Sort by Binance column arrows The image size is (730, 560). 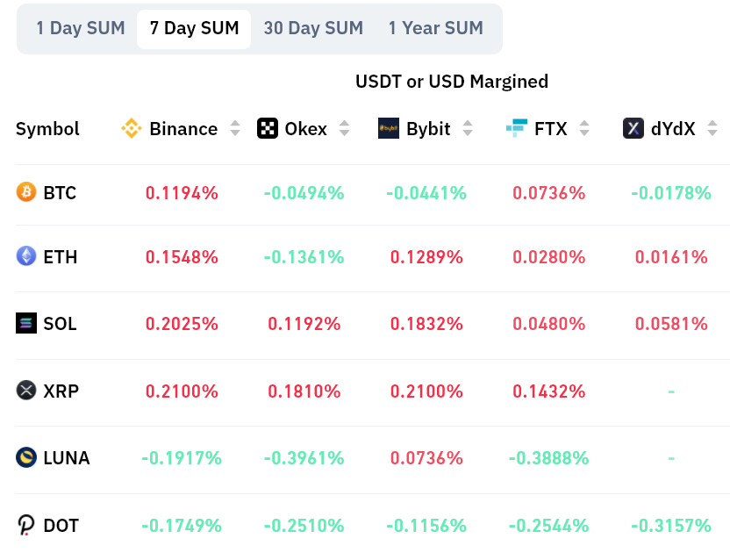(235, 129)
